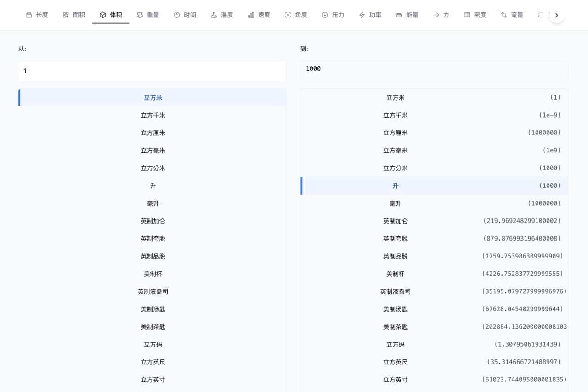Choose 立方厘米 as source unit
The height and width of the screenshot is (392, 588).
(x=152, y=133)
